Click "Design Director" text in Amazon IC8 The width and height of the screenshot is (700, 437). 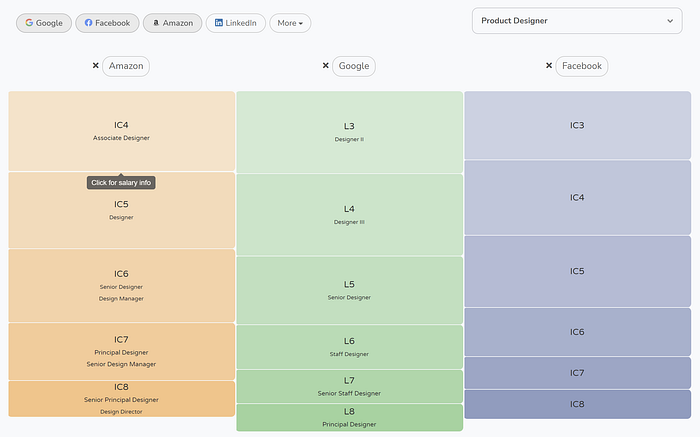[121, 412]
